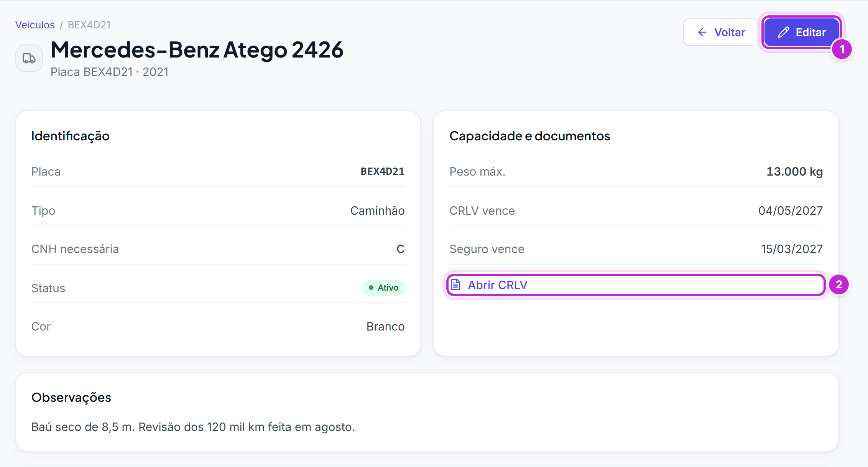Click the BEX4D21 breadcrumb item
Image resolution: width=868 pixels, height=467 pixels.
click(x=89, y=25)
